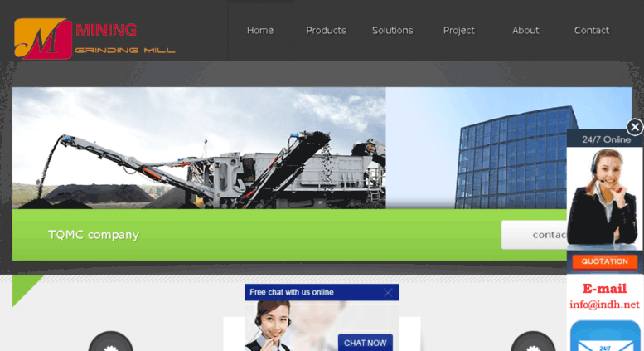
Task: Navigate to the Contact page
Action: tap(592, 31)
